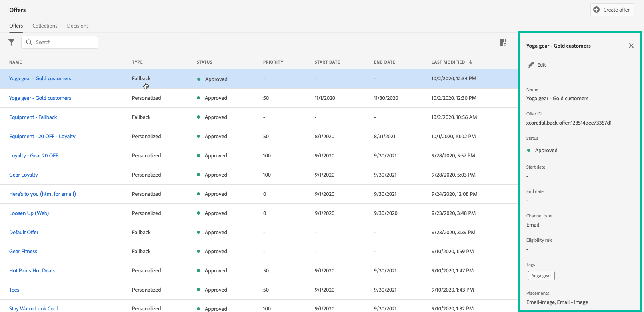Sort the table by Priority column

[x=273, y=62]
